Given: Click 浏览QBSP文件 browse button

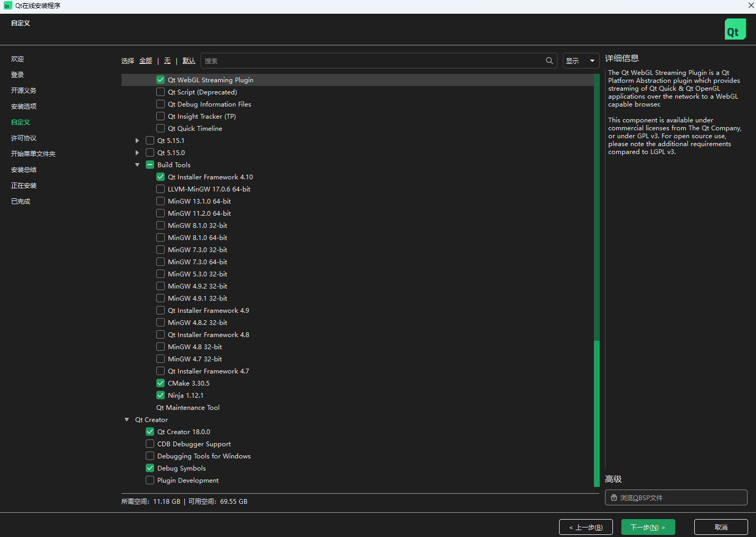Looking at the screenshot, I should pyautogui.click(x=676, y=497).
